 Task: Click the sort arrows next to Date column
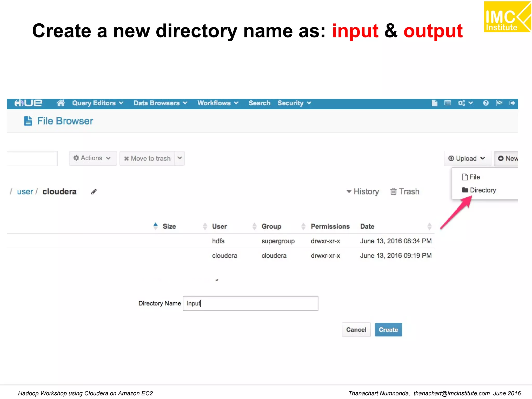(x=429, y=227)
